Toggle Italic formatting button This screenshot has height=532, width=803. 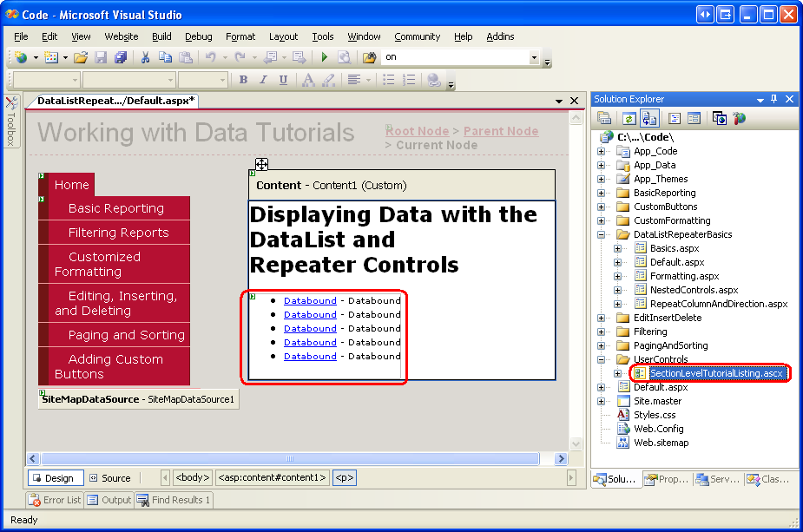pyautogui.click(x=263, y=80)
